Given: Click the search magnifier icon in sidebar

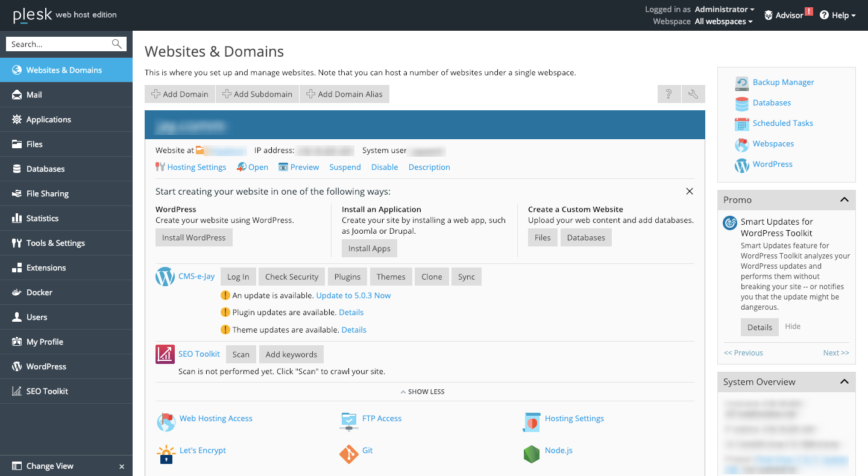Looking at the screenshot, I should 117,44.
